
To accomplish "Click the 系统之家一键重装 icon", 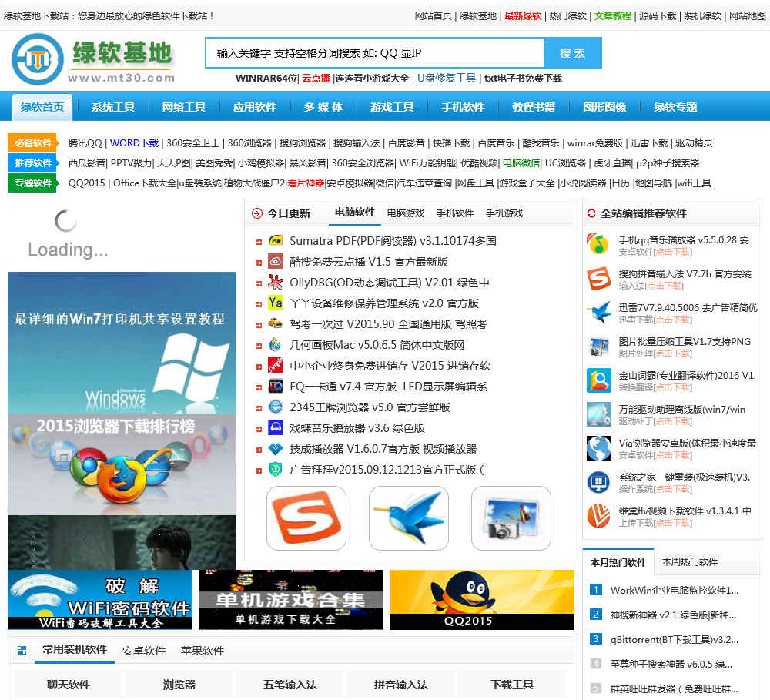I will tap(599, 482).
